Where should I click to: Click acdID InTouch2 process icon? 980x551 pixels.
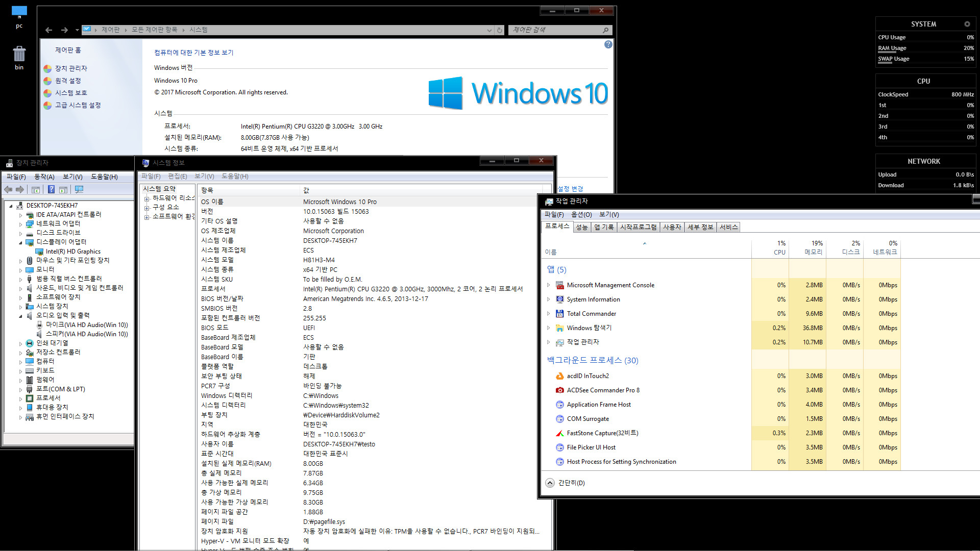pyautogui.click(x=560, y=376)
